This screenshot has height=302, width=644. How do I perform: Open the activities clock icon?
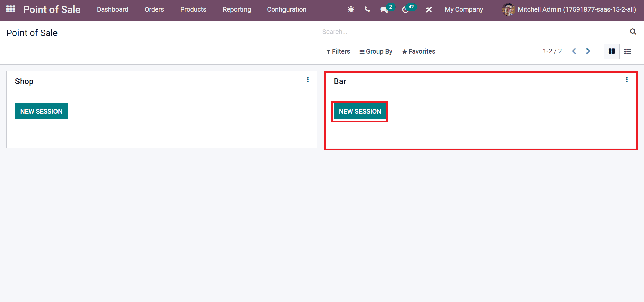405,10
